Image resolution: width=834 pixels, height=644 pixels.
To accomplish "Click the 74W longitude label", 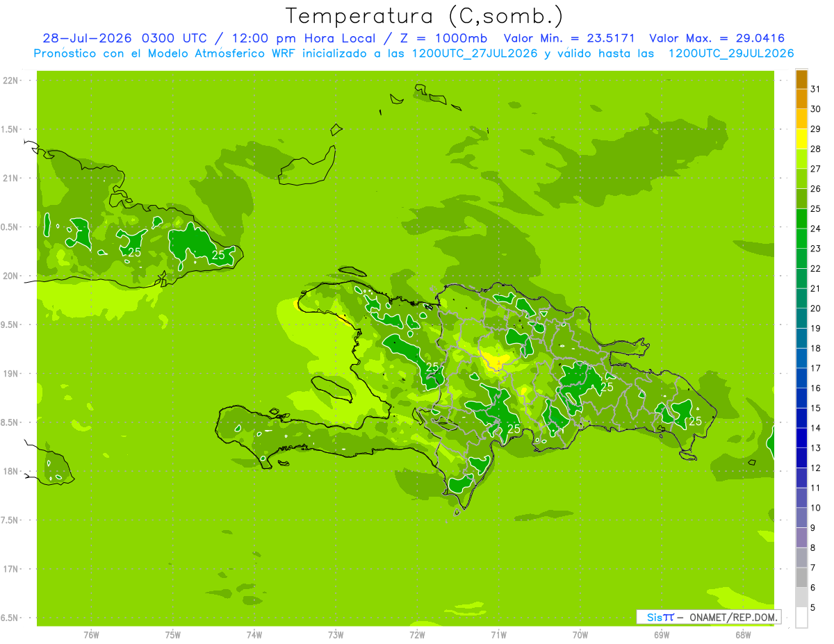I will [254, 635].
